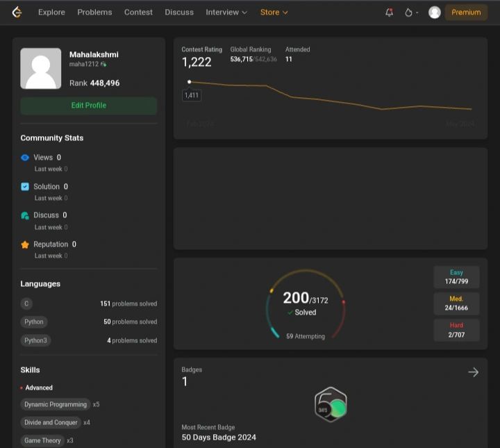The image size is (500, 448).
Task: Click the Attended count 11
Action: coord(289,59)
